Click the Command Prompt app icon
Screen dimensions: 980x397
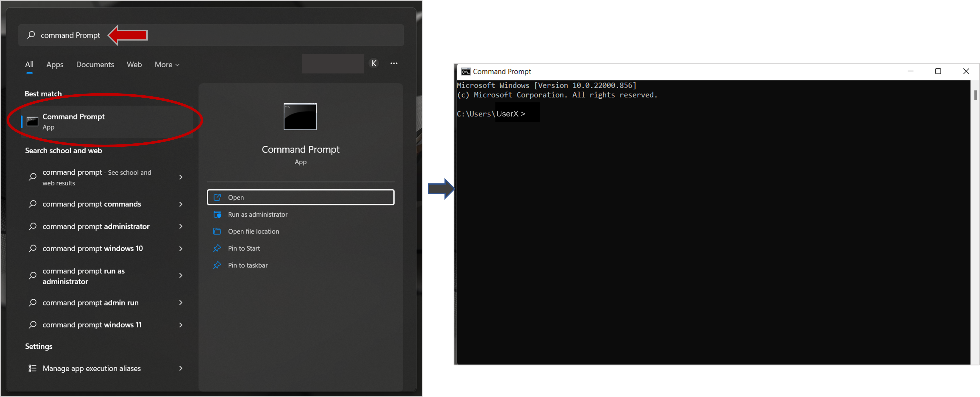point(32,121)
